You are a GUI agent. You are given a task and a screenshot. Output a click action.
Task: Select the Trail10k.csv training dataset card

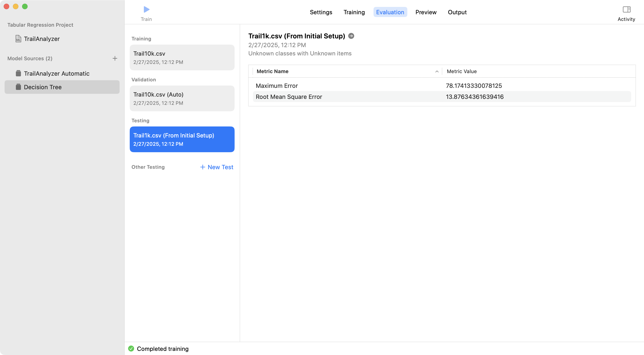click(x=182, y=57)
